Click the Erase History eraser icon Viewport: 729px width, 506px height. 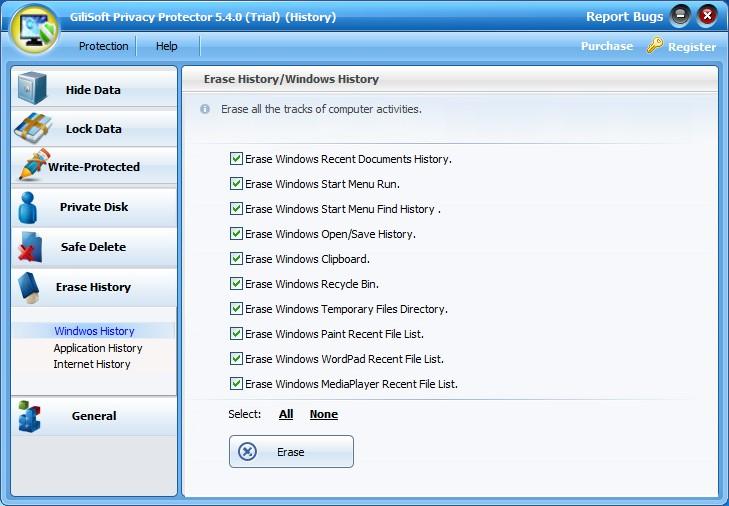pos(29,288)
